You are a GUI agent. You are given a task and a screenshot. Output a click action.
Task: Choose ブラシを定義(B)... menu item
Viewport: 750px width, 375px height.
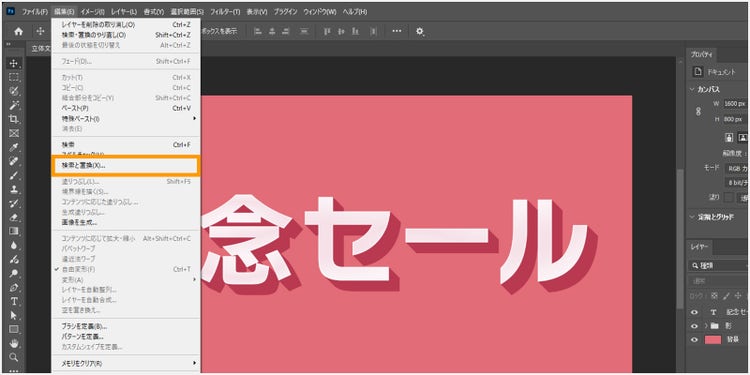point(126,326)
